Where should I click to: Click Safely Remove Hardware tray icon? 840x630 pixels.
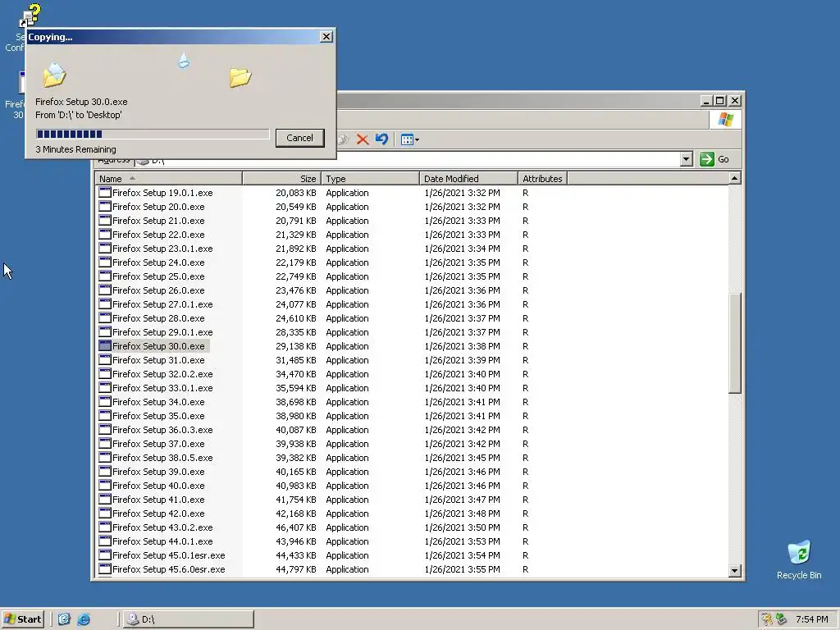click(x=781, y=619)
